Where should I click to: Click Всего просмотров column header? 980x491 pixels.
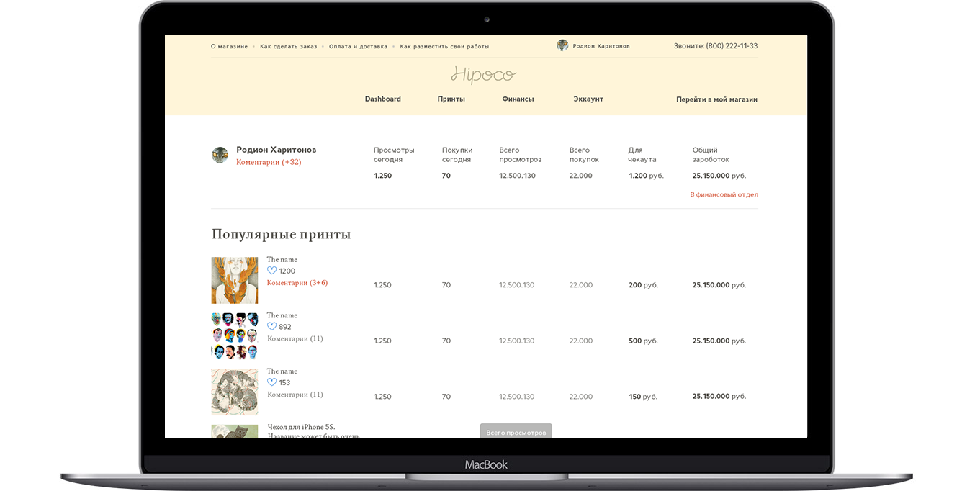(521, 155)
